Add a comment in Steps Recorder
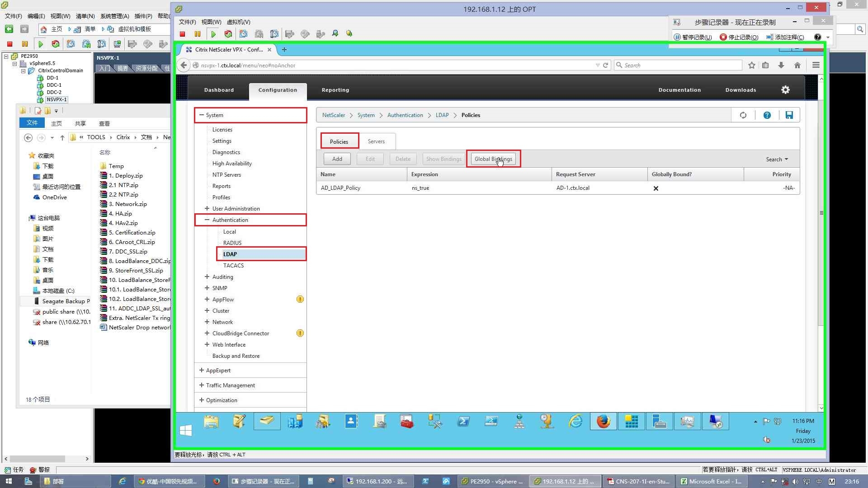This screenshot has height=488, width=868. 785,37
